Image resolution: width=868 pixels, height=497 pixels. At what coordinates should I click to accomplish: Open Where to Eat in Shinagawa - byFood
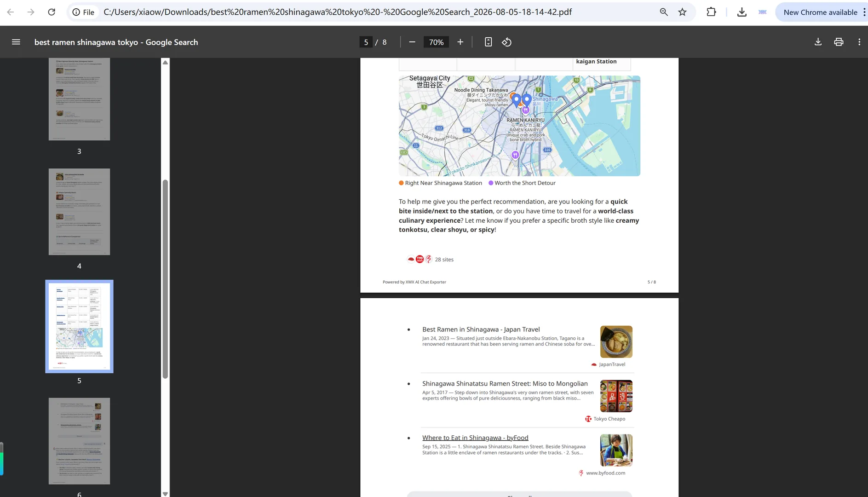click(x=475, y=438)
